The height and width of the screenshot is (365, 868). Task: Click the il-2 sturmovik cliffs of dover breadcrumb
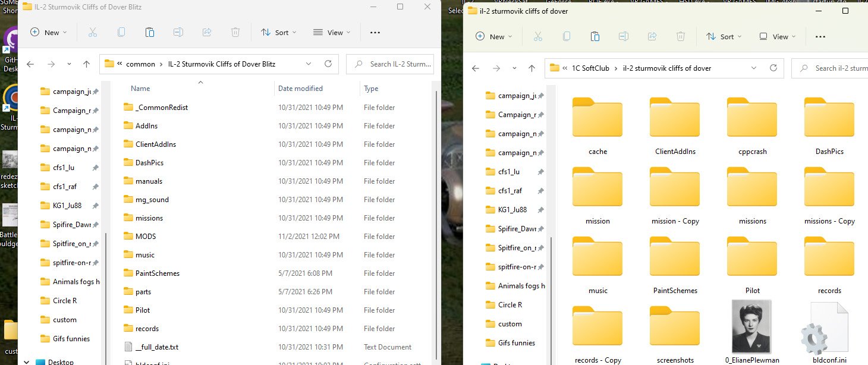(667, 68)
